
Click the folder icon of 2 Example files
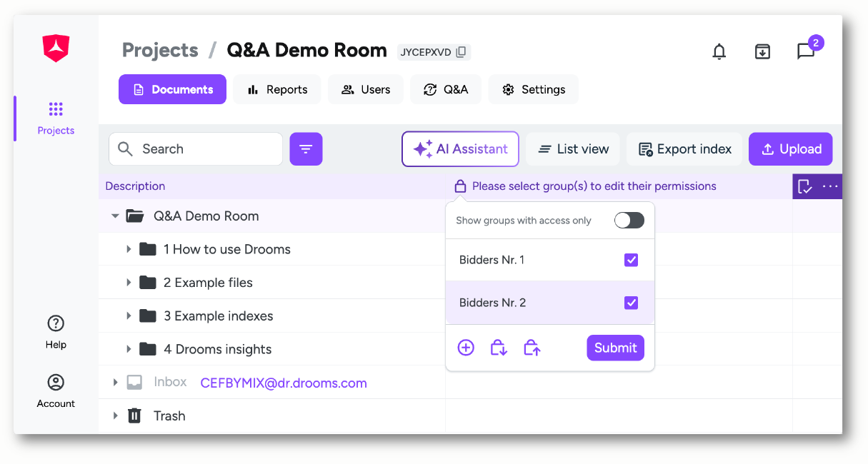pos(148,283)
